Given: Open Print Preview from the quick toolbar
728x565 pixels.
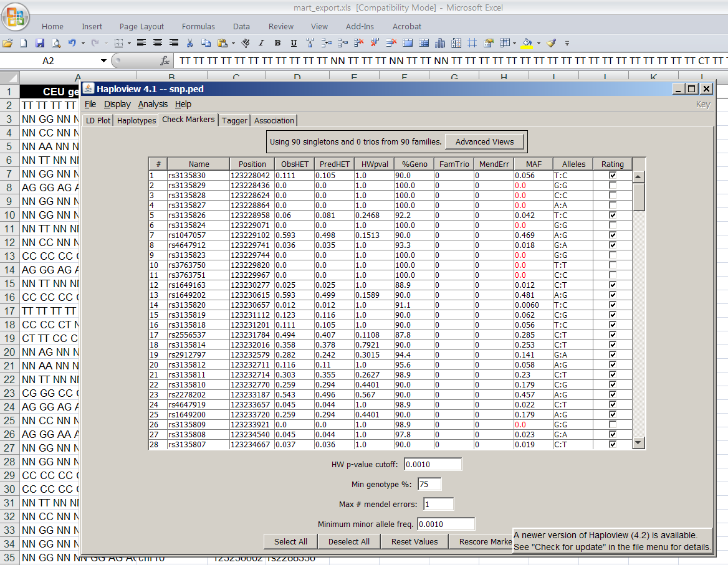Looking at the screenshot, I should [x=56, y=43].
